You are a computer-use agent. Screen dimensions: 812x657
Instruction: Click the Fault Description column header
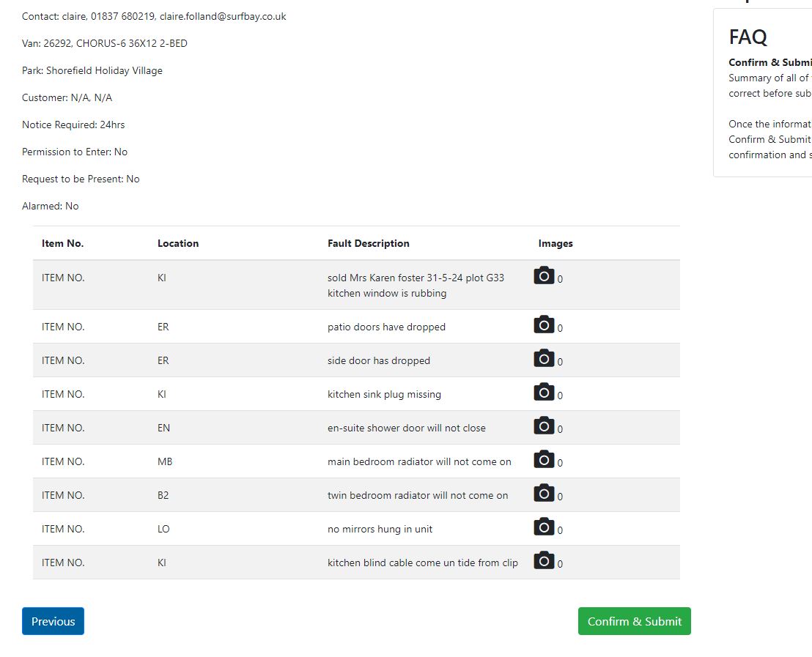pyautogui.click(x=368, y=243)
